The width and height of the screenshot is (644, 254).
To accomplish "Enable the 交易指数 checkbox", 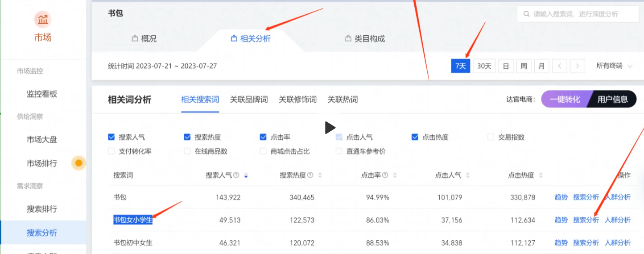I will 491,137.
